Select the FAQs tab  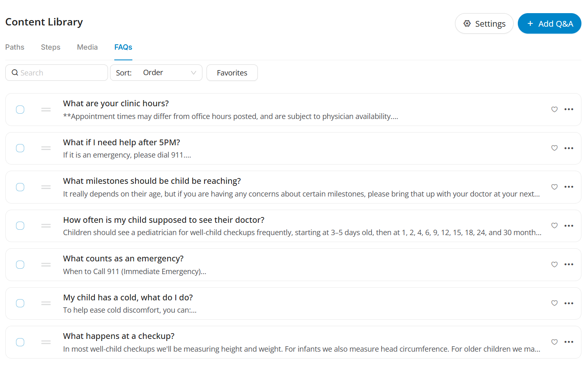(x=123, y=47)
